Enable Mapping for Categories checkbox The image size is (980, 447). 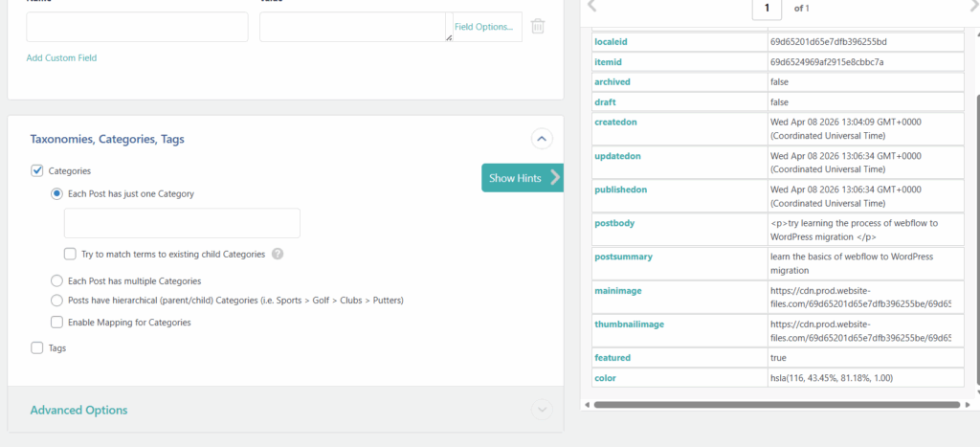56,322
